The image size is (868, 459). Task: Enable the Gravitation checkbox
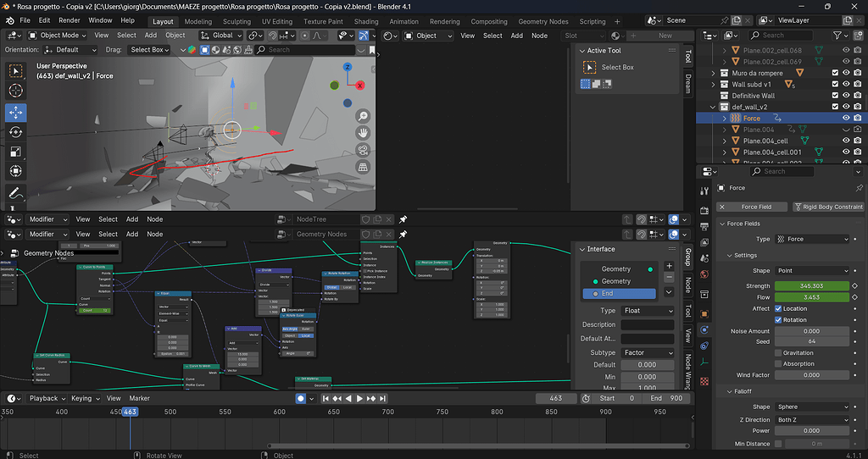[778, 353]
